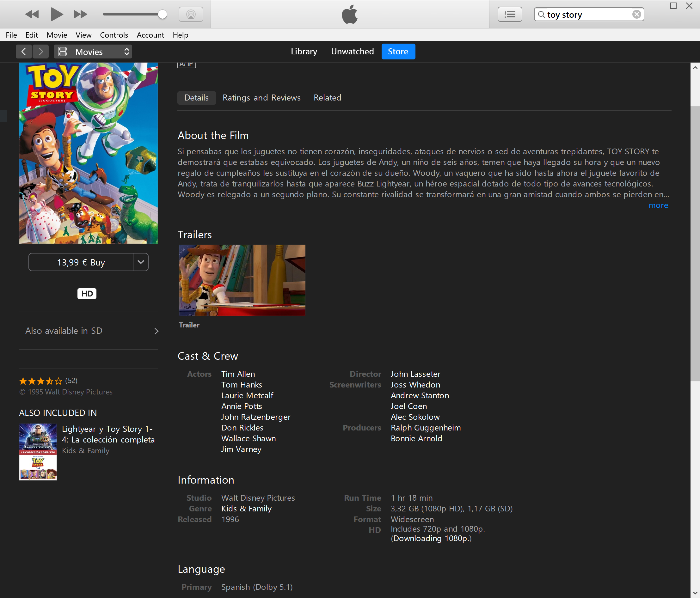Click the Spanish (Dolby 5.1) language text
This screenshot has width=700, height=598.
pos(257,587)
